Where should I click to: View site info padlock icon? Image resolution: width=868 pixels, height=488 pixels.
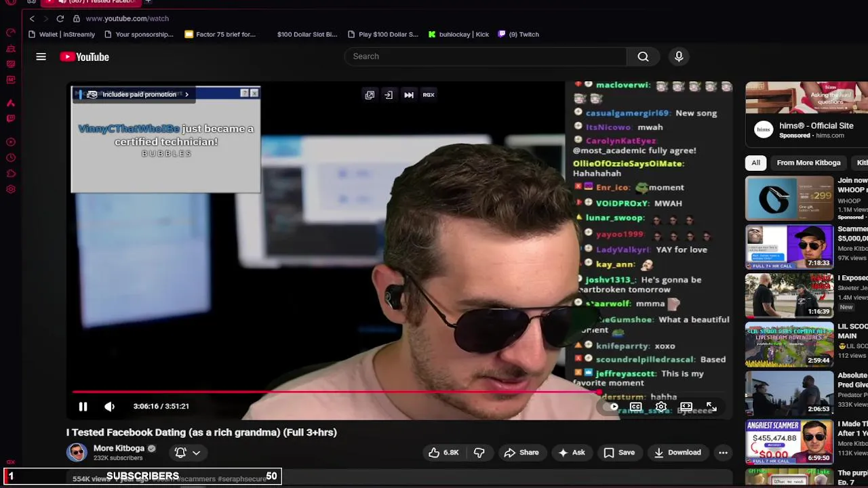pos(77,19)
